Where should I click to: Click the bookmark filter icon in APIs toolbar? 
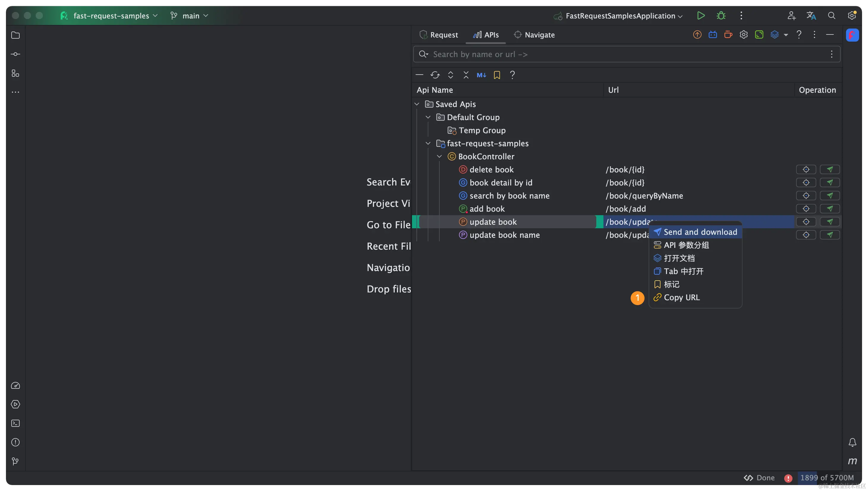[497, 75]
